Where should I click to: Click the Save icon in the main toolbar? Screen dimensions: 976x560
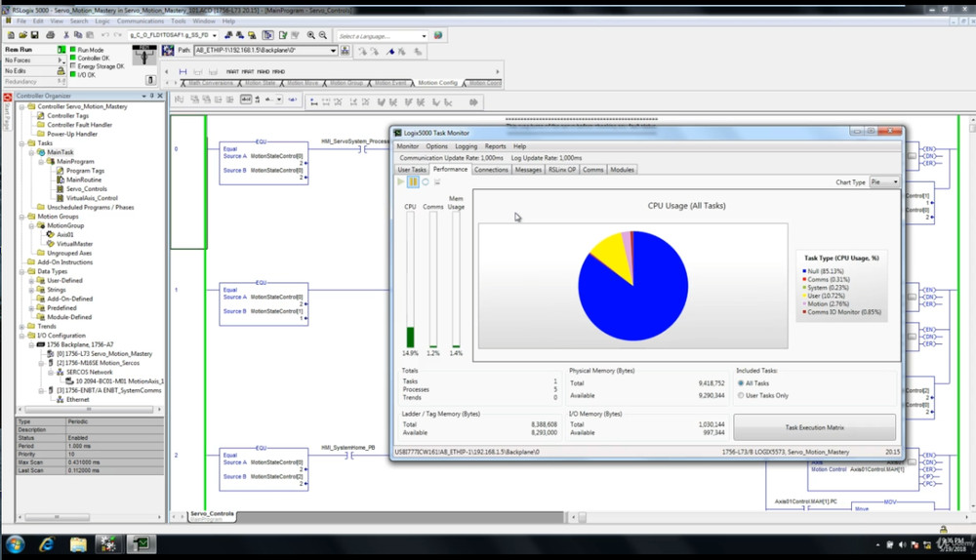[x=35, y=36]
